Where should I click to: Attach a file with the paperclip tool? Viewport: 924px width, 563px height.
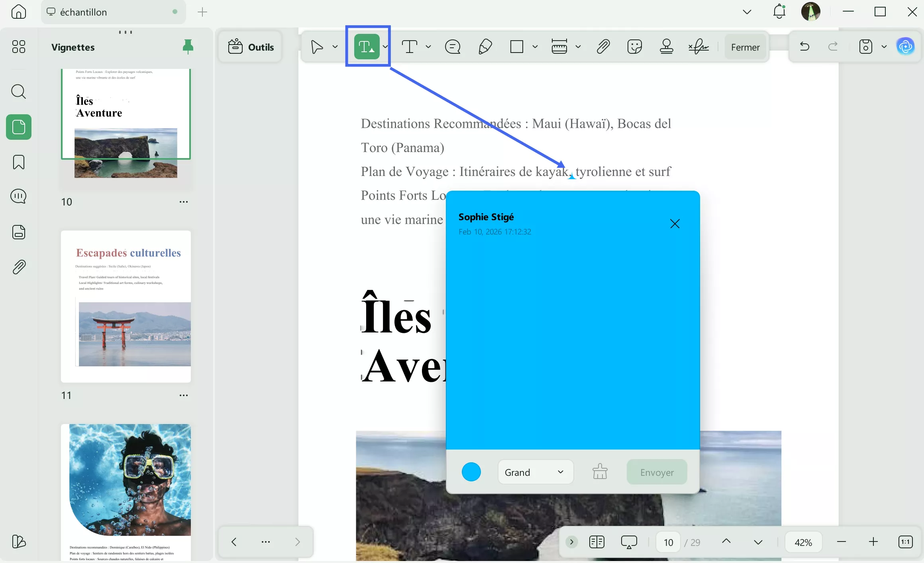pyautogui.click(x=603, y=47)
